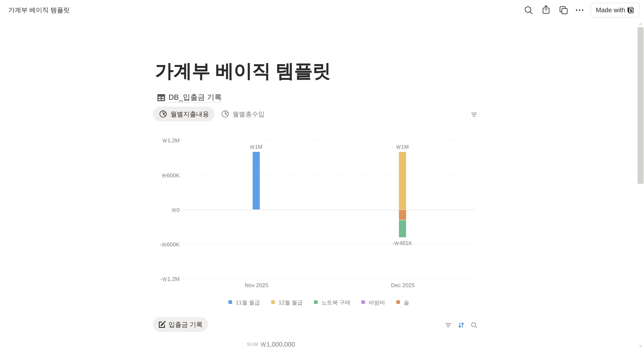Select the 월별지출내용 chart view

point(184,114)
